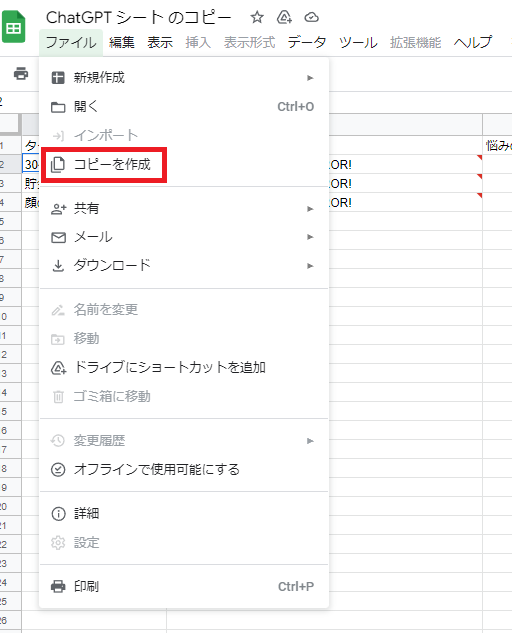512x633 pixels.
Task: Click the copy icon beside コピーを作成
Action: (x=58, y=165)
